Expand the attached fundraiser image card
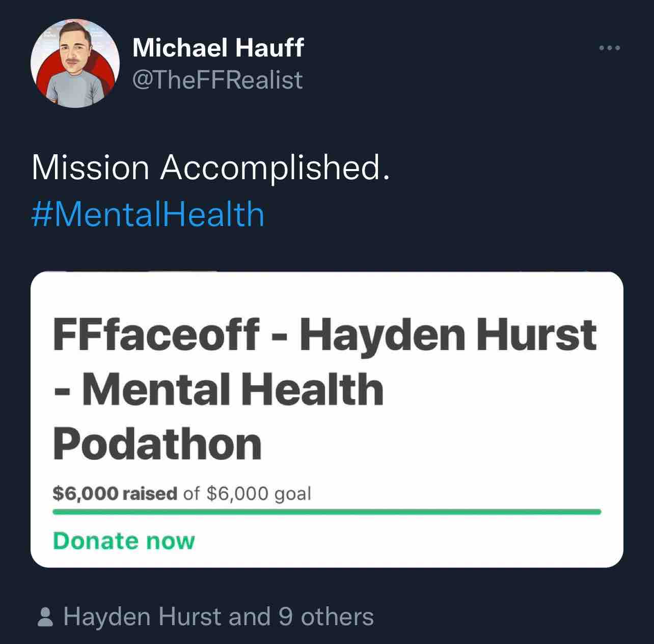This screenshot has height=644, width=654. pos(327,419)
